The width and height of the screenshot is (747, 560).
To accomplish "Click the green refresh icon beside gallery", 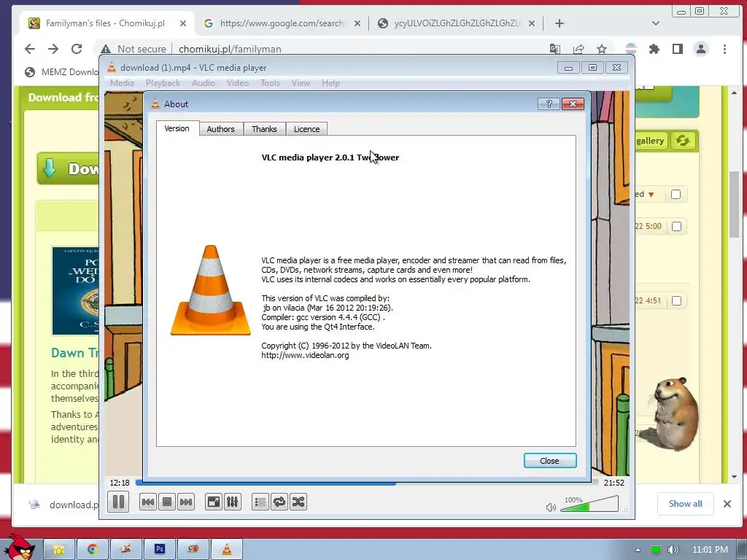I will coord(683,141).
